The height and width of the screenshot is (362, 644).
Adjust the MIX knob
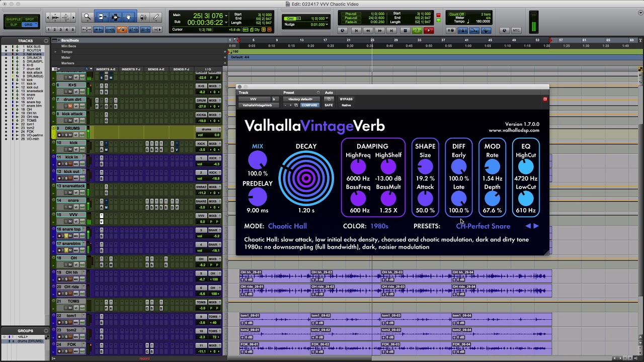[x=258, y=161]
